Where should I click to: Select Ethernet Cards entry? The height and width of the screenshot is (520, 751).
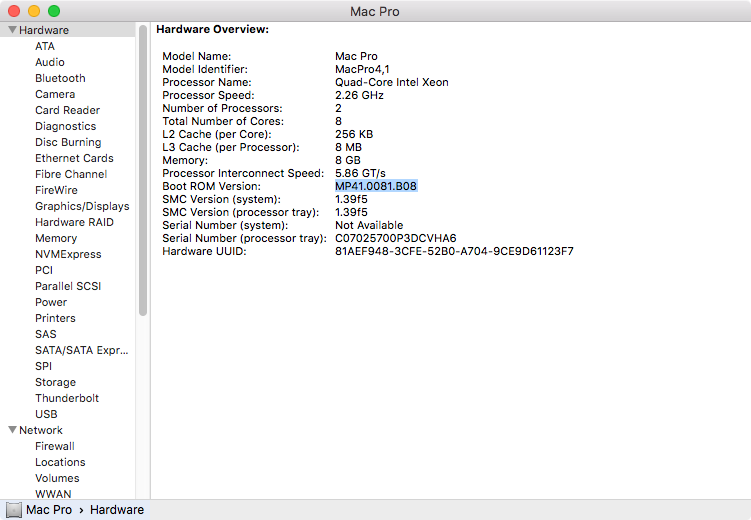74,158
